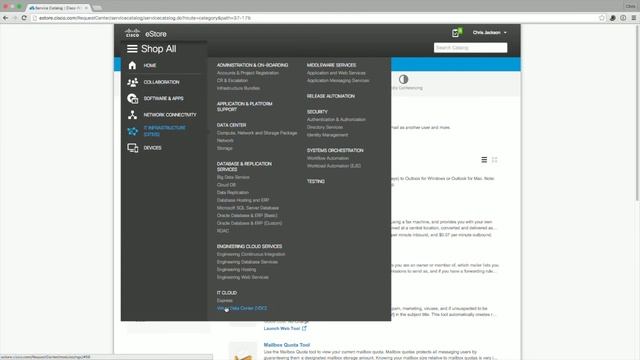
Task: Switch to grid view icon
Action: [x=494, y=160]
